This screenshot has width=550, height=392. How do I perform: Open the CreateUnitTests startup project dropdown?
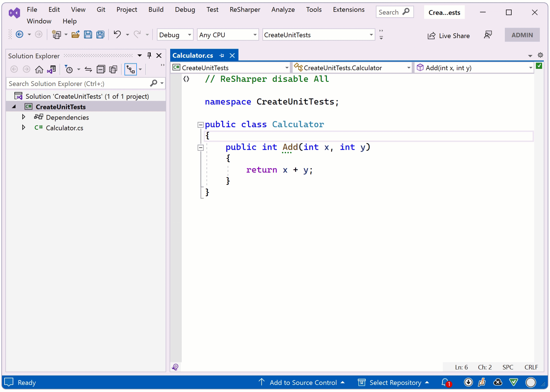click(319, 35)
